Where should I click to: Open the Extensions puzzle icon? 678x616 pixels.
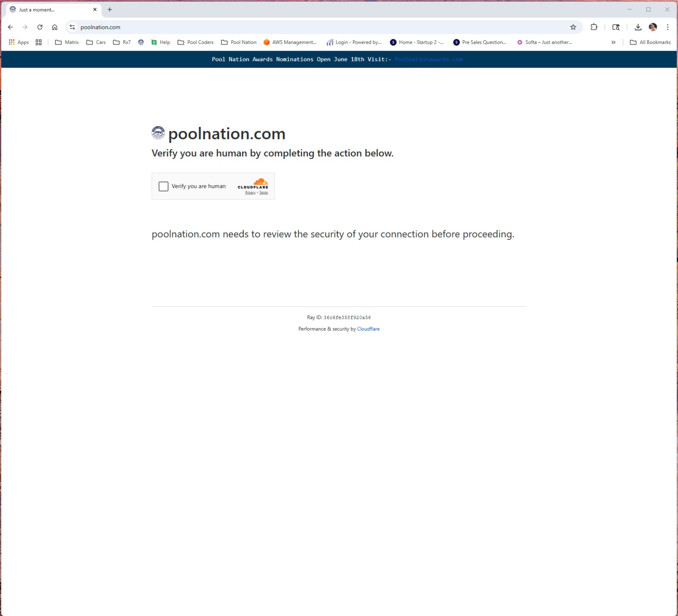(594, 27)
